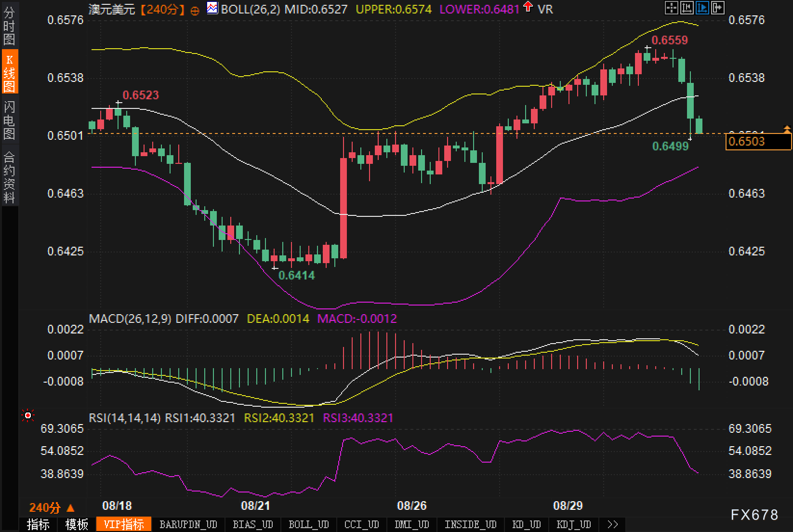This screenshot has width=793, height=532.
Task: Open the 模板 tab at bottom
Action: coord(77,524)
